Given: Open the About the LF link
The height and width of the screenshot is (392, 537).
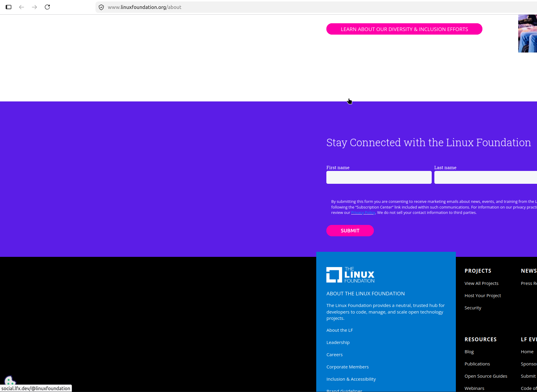Looking at the screenshot, I should pyautogui.click(x=340, y=330).
